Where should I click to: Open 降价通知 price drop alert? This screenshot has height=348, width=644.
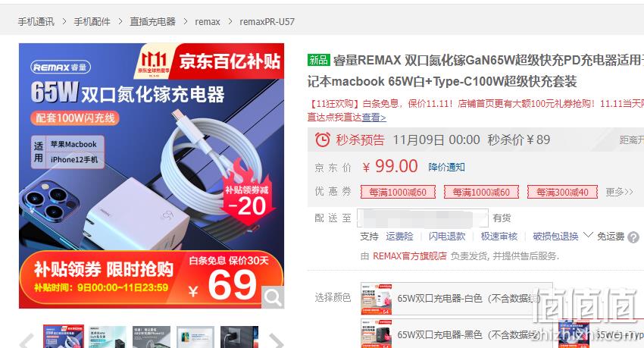click(x=446, y=168)
